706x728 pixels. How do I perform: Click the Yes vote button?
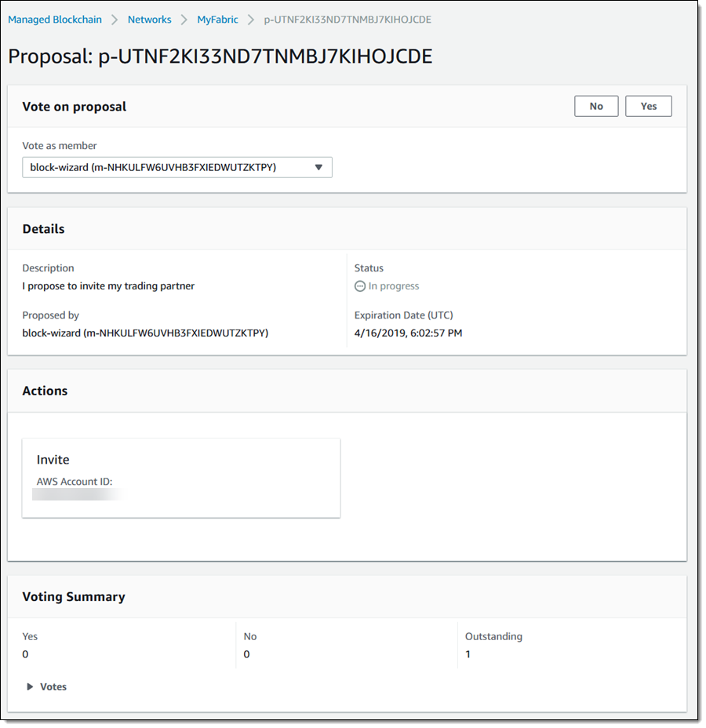[x=648, y=106]
